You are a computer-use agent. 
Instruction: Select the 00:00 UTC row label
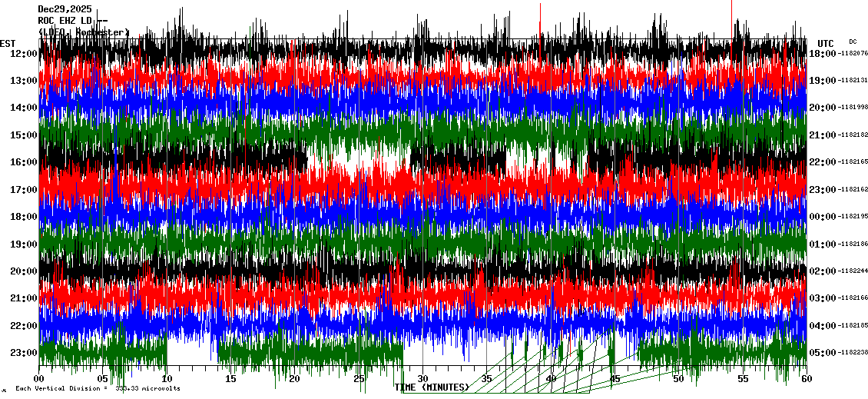(x=823, y=217)
